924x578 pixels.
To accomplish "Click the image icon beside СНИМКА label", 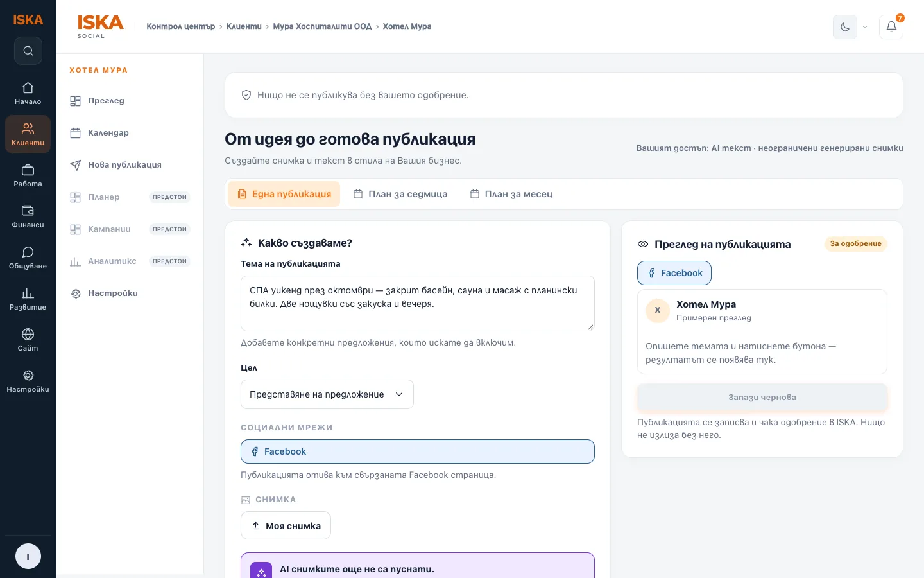I will click(246, 500).
